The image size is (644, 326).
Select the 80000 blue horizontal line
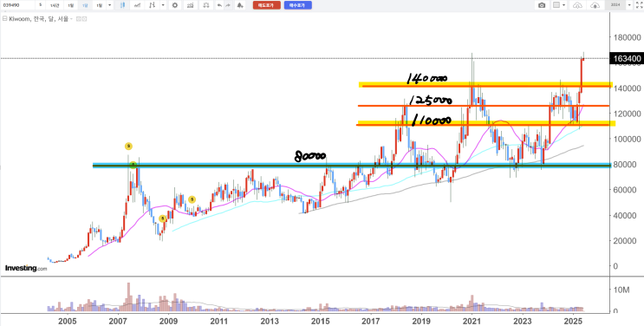351,166
